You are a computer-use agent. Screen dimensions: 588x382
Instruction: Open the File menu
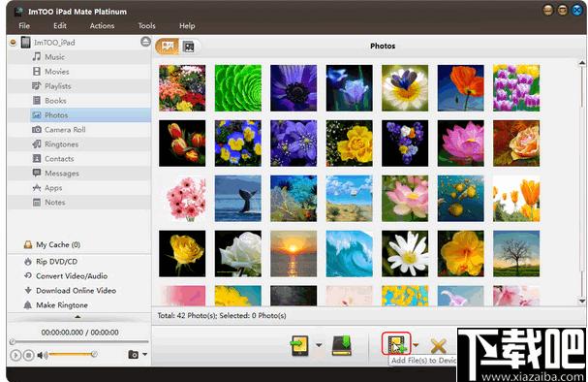click(x=24, y=26)
